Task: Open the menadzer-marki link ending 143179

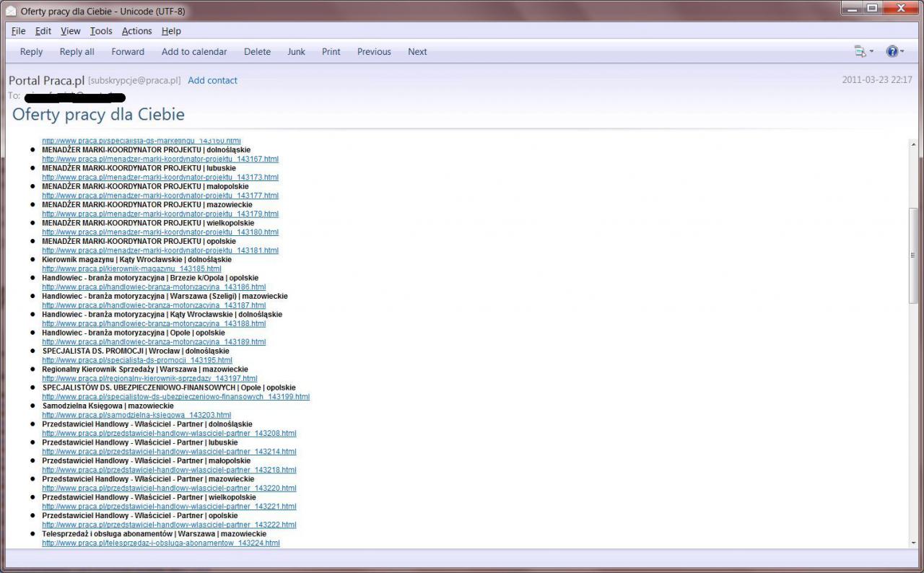Action: (160, 214)
